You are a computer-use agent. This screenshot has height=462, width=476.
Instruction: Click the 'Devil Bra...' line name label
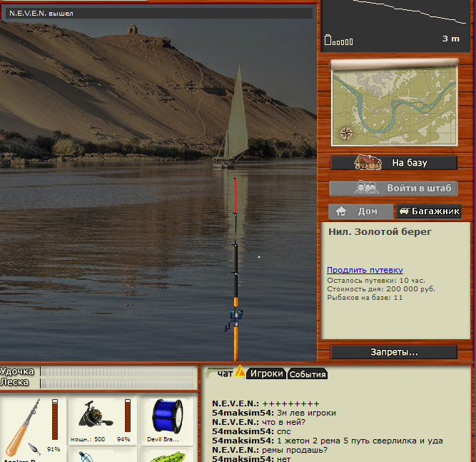point(163,439)
